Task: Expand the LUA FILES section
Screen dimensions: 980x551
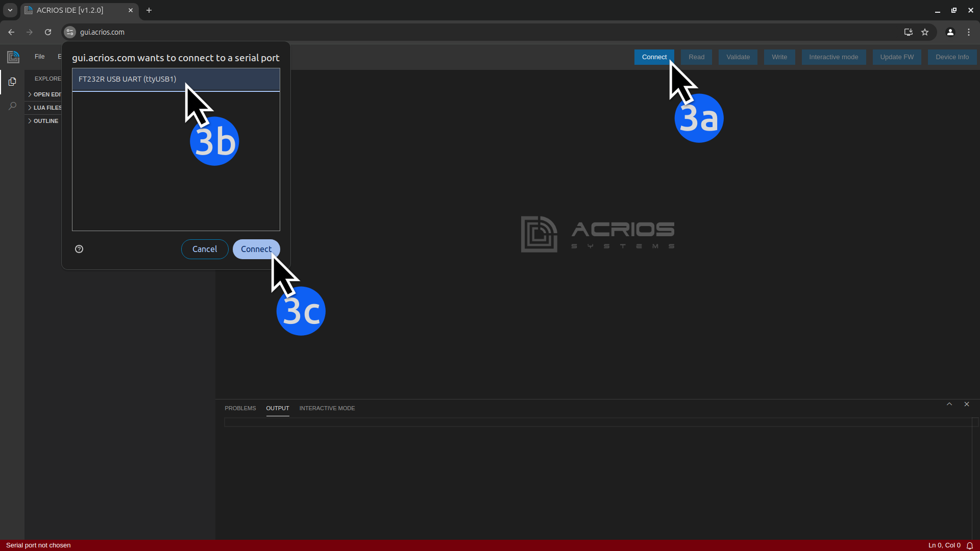Action: pos(45,108)
